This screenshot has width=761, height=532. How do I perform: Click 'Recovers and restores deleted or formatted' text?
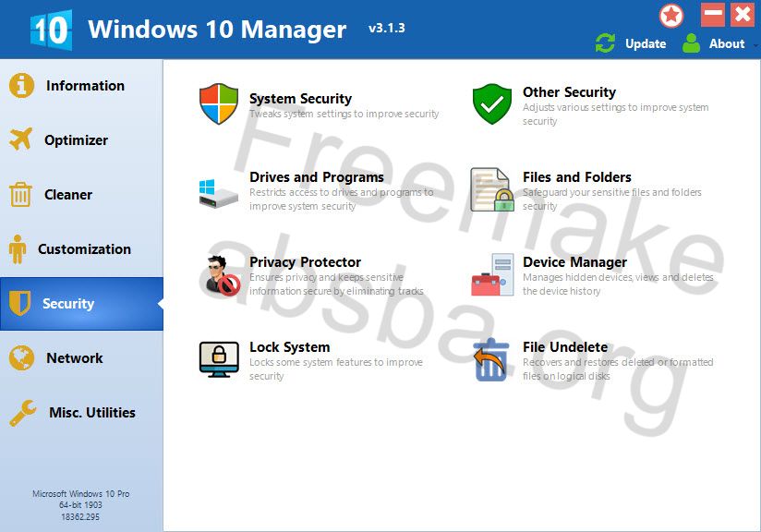click(x=618, y=362)
